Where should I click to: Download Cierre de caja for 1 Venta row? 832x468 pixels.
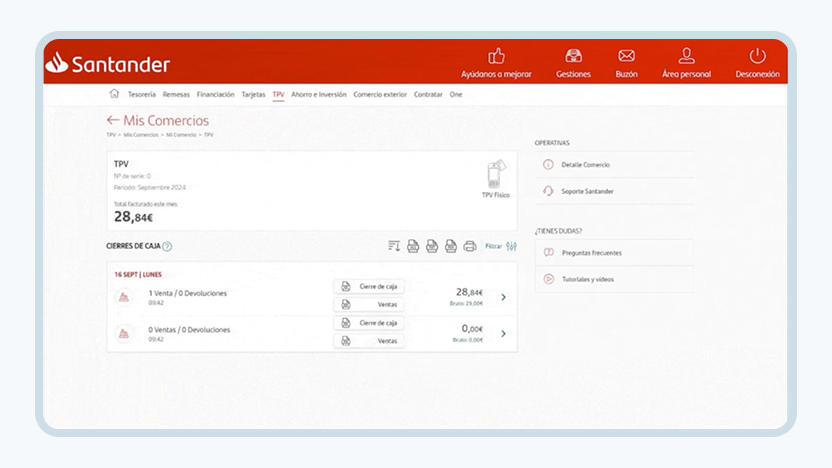click(x=369, y=287)
